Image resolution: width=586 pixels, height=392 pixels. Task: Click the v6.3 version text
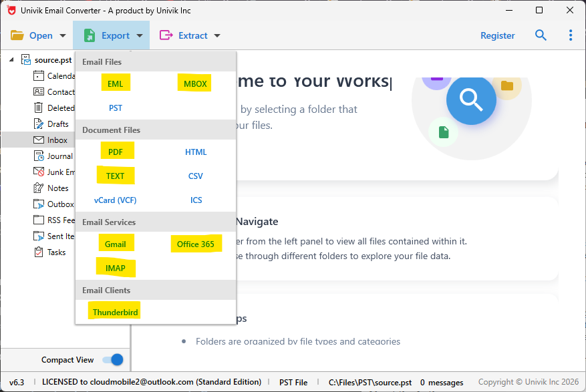tap(17, 382)
